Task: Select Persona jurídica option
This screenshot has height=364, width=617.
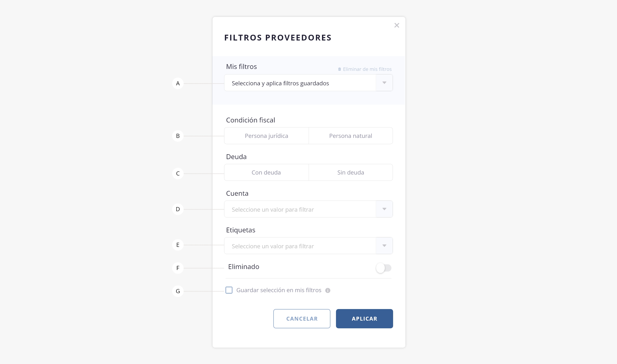Action: pos(266,136)
